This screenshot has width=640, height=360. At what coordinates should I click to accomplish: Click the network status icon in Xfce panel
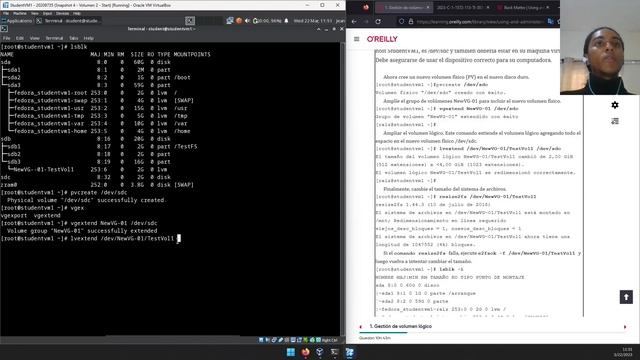[x=230, y=21]
